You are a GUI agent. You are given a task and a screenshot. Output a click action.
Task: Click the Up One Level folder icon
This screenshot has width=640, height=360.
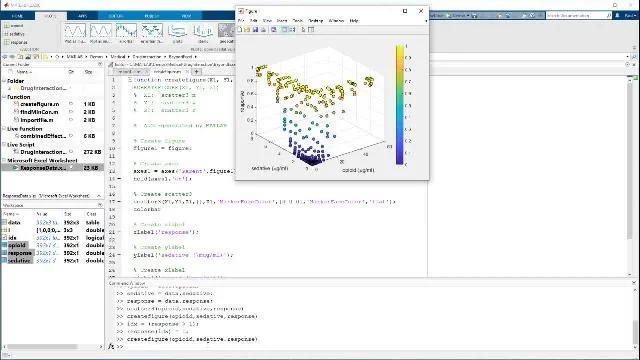coord(20,57)
